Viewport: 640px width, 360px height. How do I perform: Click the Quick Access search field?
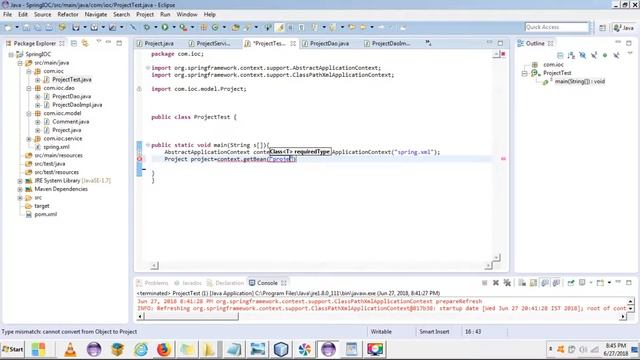[x=557, y=27]
